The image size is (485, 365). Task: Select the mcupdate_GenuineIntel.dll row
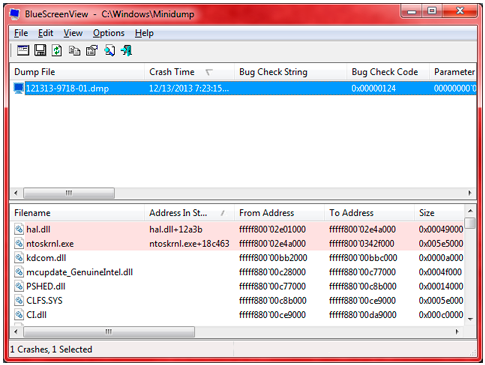pos(237,272)
